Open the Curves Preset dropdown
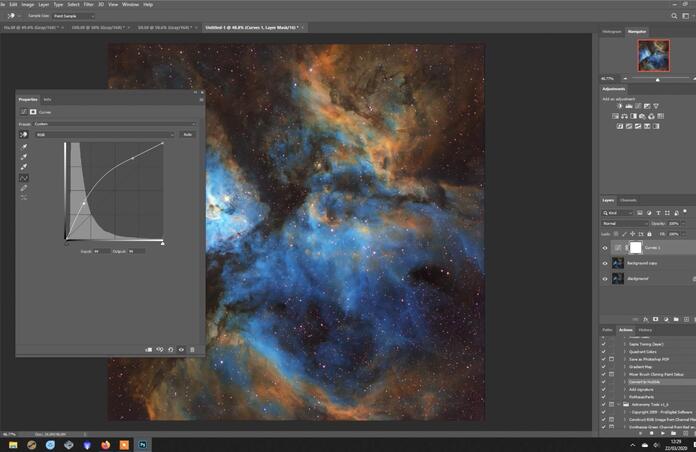696x452 pixels. 115,124
